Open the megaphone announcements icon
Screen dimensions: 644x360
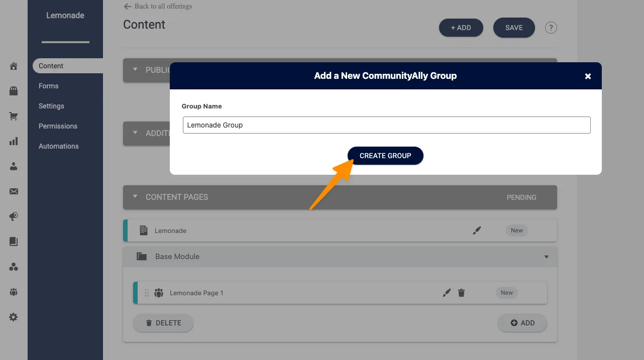14,216
